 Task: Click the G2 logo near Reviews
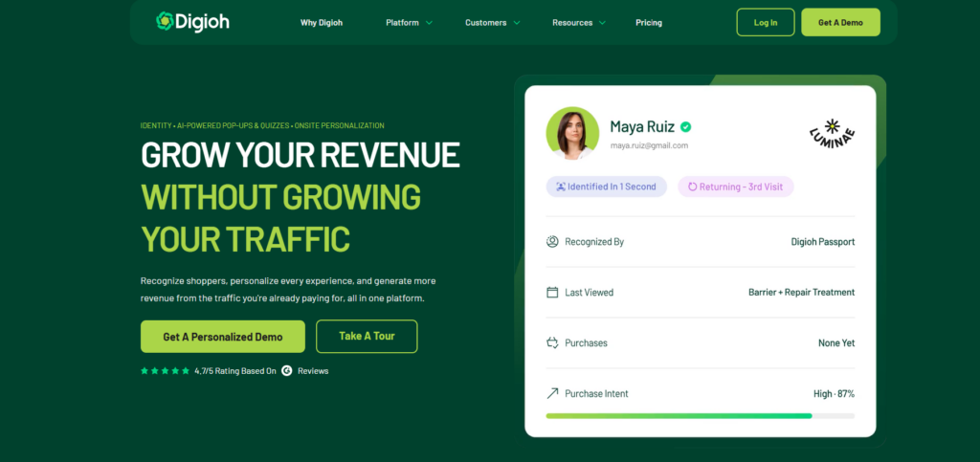(287, 371)
